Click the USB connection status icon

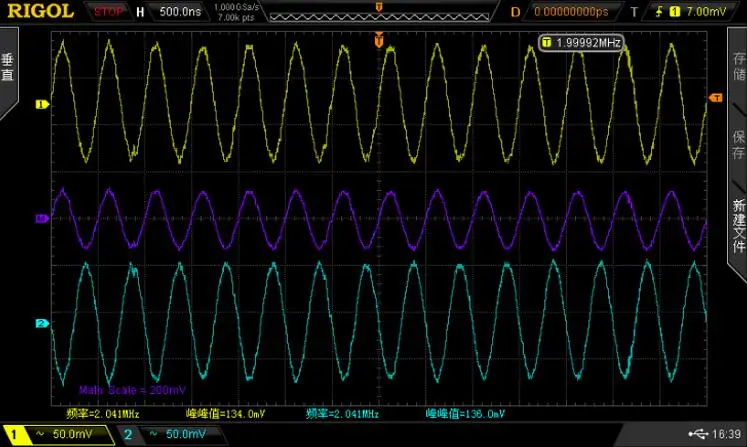[x=697, y=435]
